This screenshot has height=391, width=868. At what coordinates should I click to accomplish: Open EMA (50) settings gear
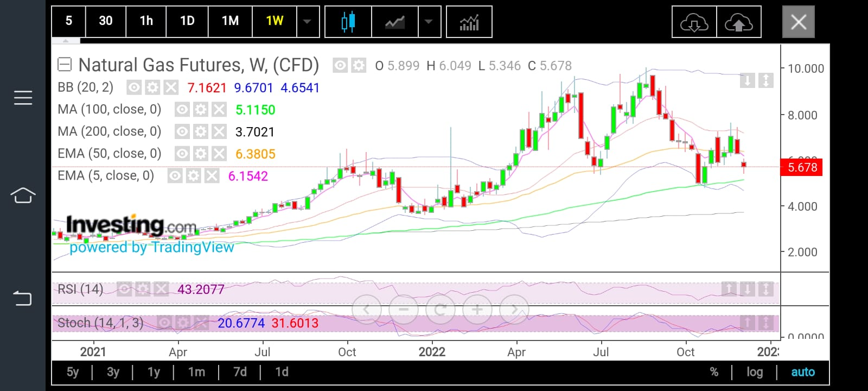coord(201,154)
